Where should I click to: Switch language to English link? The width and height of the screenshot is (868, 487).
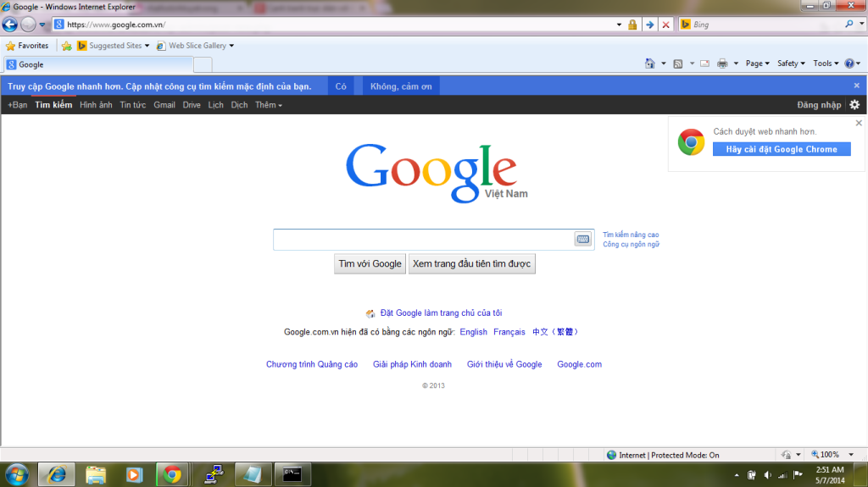[x=473, y=332]
